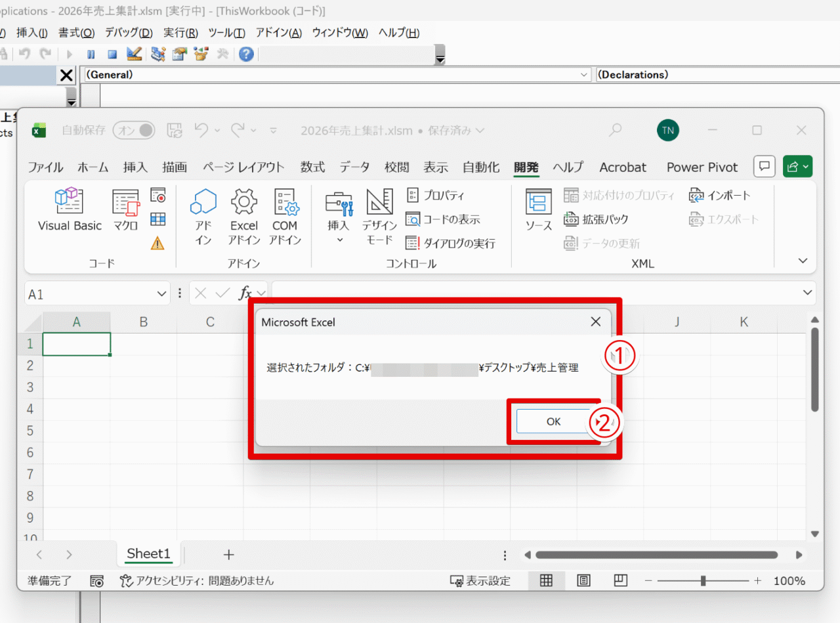Open the Data ribbon tab
Screen dimensions: 840x623
click(354, 167)
